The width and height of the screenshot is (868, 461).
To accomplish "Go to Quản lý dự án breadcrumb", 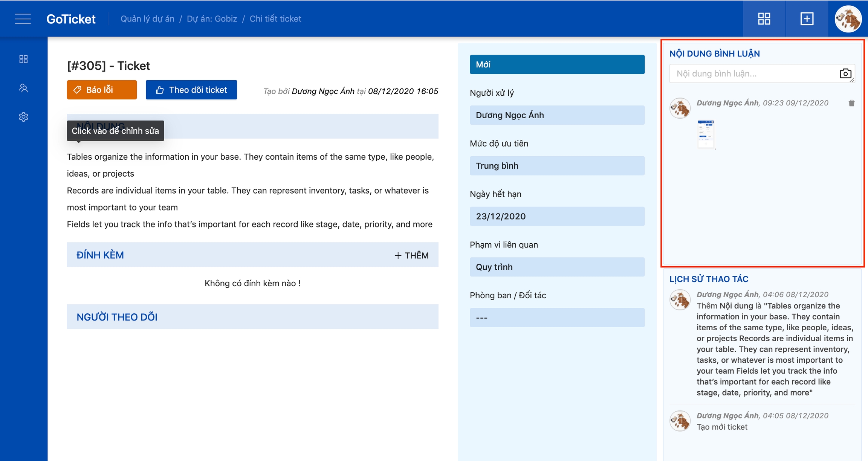I will (147, 19).
